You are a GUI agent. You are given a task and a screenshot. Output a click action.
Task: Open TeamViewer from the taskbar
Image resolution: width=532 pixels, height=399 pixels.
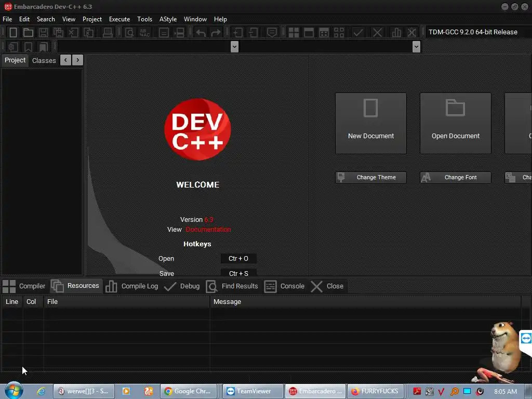pyautogui.click(x=253, y=391)
